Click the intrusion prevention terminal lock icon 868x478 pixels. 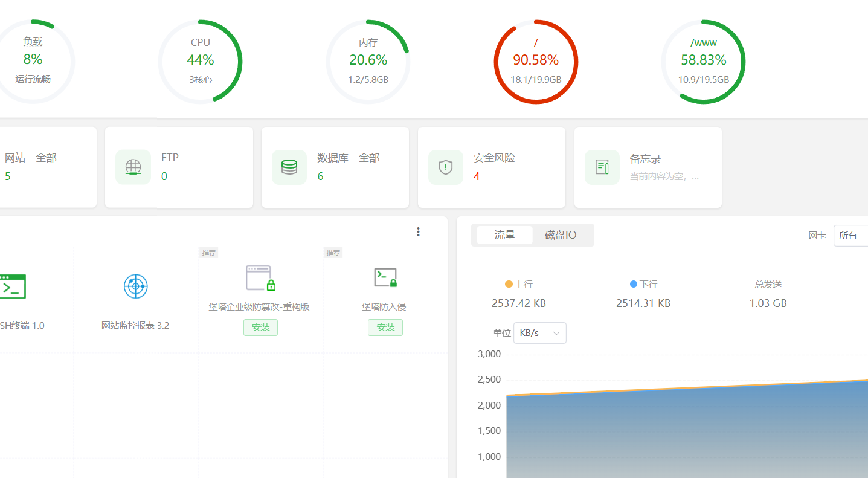[385, 277]
